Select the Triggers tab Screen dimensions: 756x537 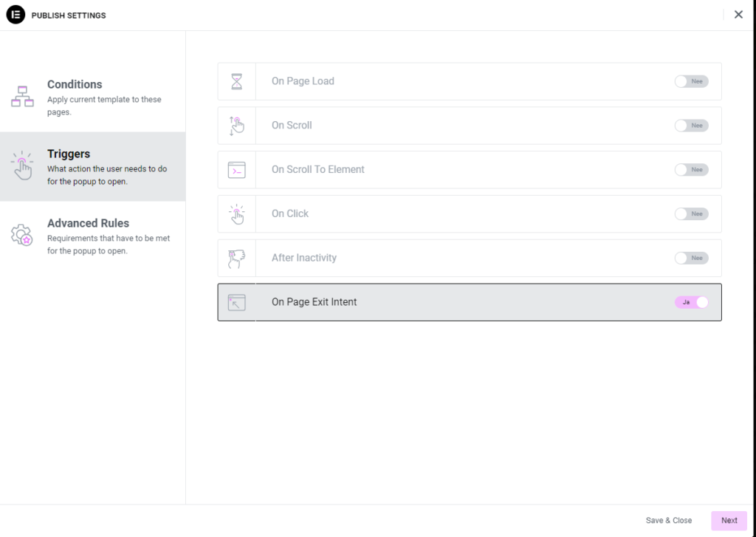point(92,166)
